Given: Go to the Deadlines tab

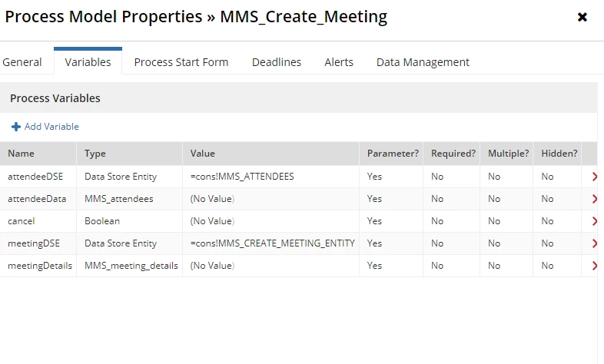Looking at the screenshot, I should point(277,62).
